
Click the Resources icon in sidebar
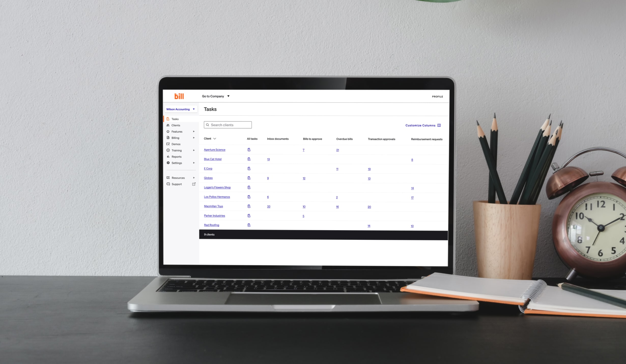(x=168, y=178)
